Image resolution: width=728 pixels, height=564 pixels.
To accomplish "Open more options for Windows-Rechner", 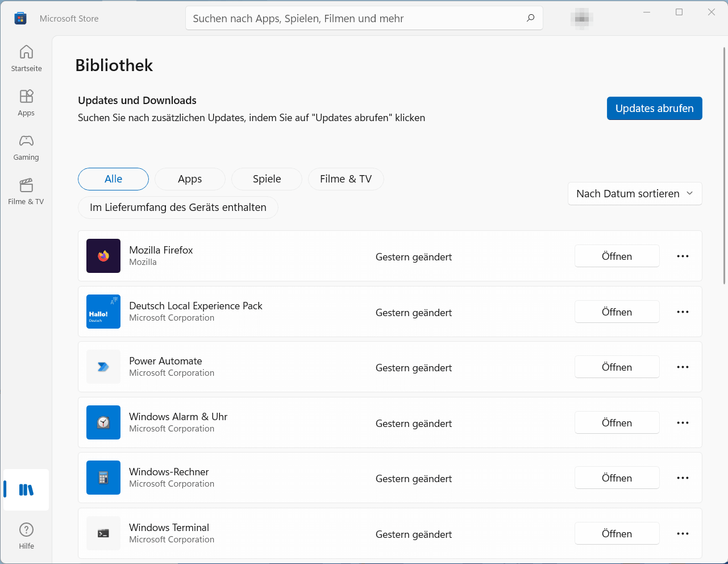I will 683,478.
